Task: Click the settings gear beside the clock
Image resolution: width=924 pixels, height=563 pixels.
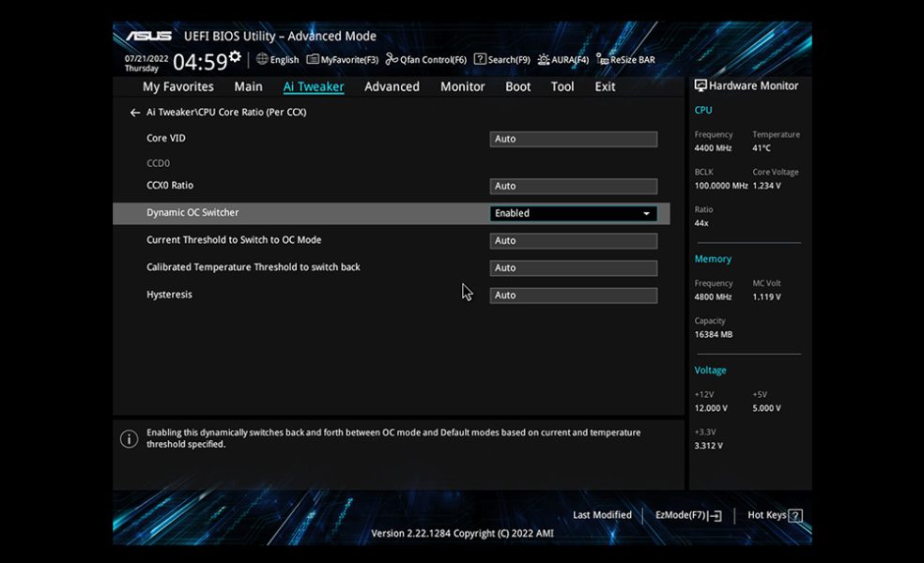Action: [235, 56]
